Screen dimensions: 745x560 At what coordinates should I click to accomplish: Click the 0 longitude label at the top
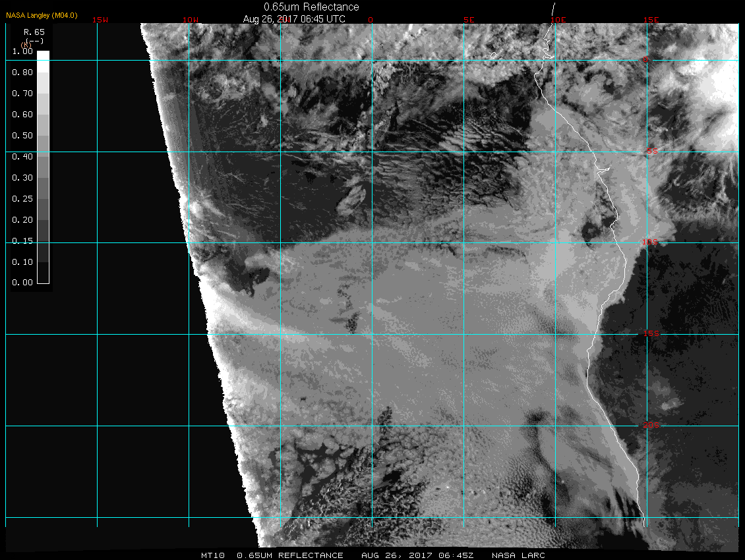pos(371,20)
